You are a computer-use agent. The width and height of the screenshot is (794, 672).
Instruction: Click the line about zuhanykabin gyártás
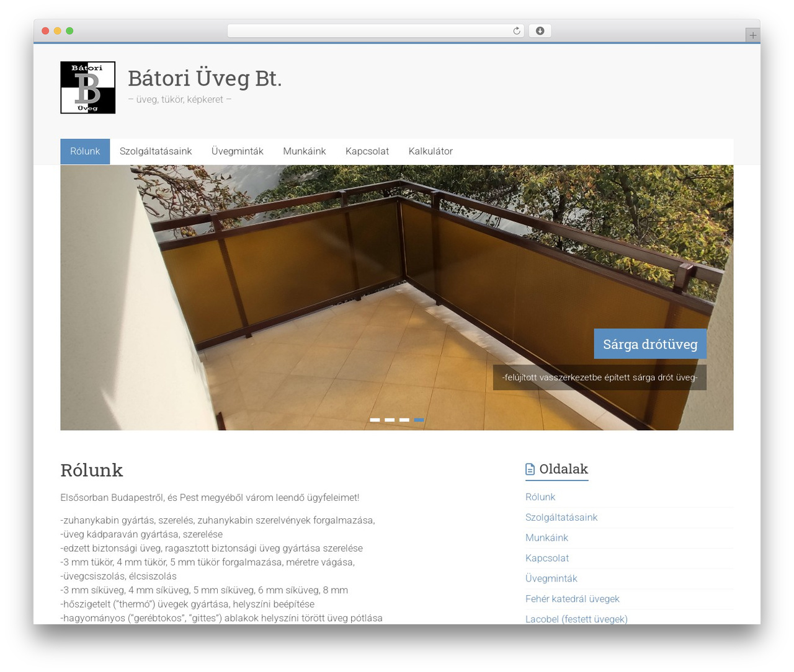tap(218, 521)
